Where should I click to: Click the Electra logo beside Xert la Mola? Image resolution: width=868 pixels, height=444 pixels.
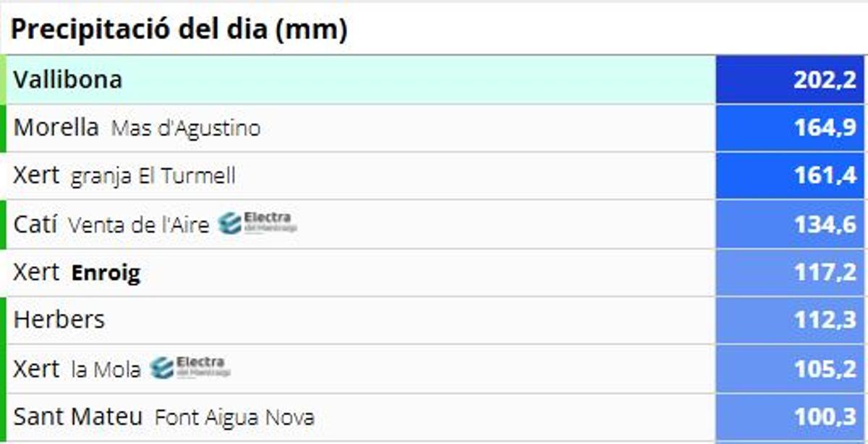(190, 367)
